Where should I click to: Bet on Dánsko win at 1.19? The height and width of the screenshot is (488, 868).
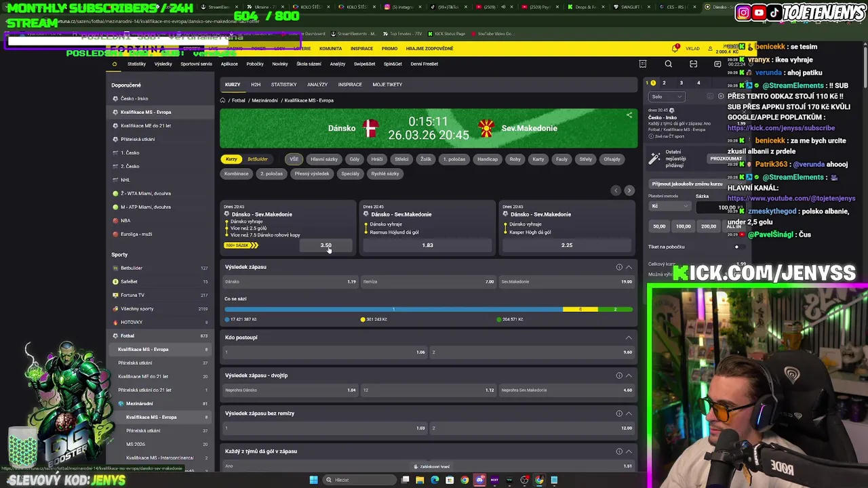(291, 282)
